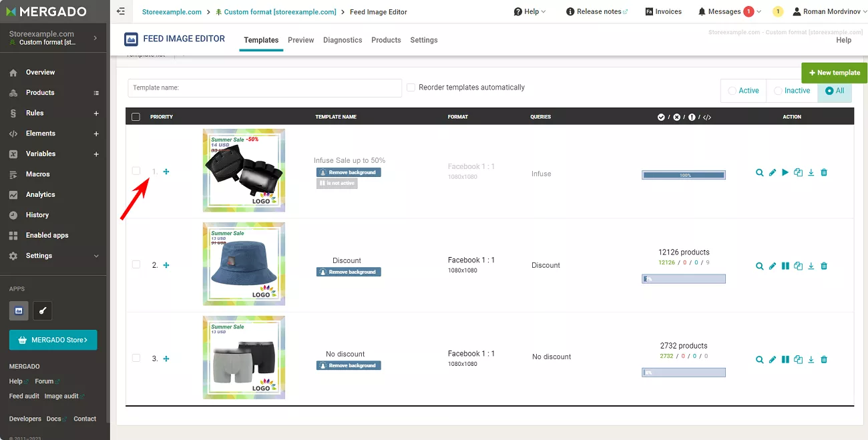Edit the Infuse Sale template with pencil icon
The height and width of the screenshot is (440, 868).
[x=773, y=172]
